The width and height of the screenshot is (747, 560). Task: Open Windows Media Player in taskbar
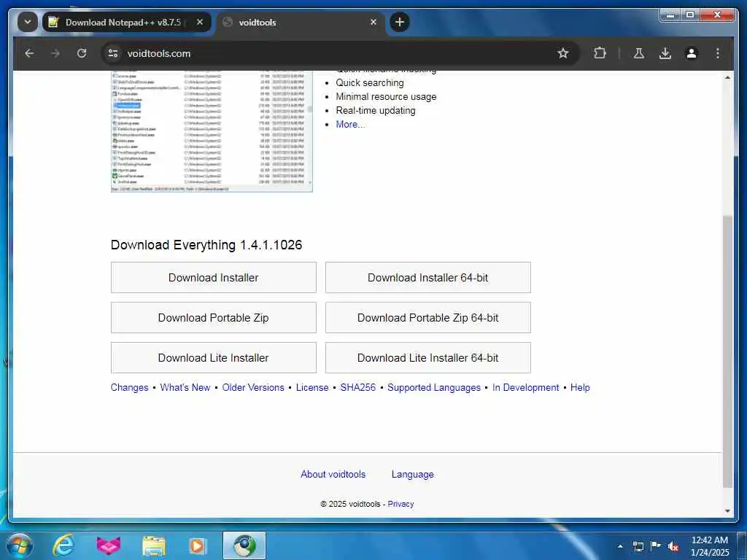pos(198,545)
